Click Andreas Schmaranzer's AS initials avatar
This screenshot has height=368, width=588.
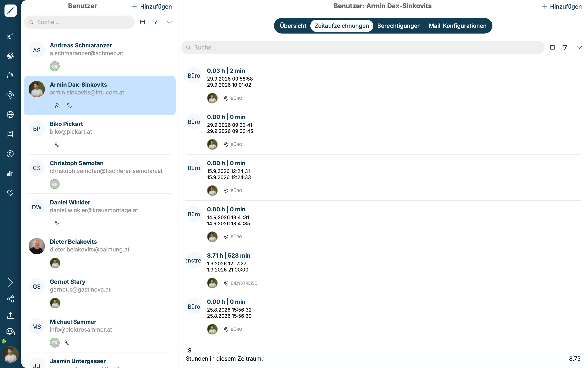(x=37, y=50)
